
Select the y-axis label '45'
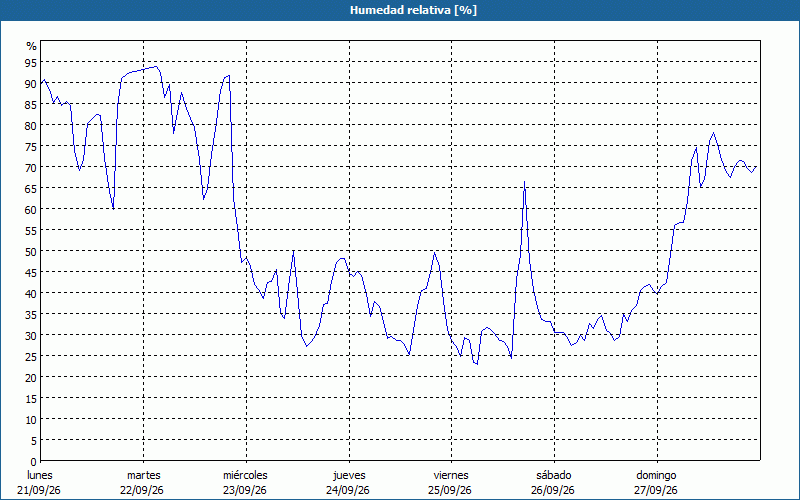tap(31, 272)
